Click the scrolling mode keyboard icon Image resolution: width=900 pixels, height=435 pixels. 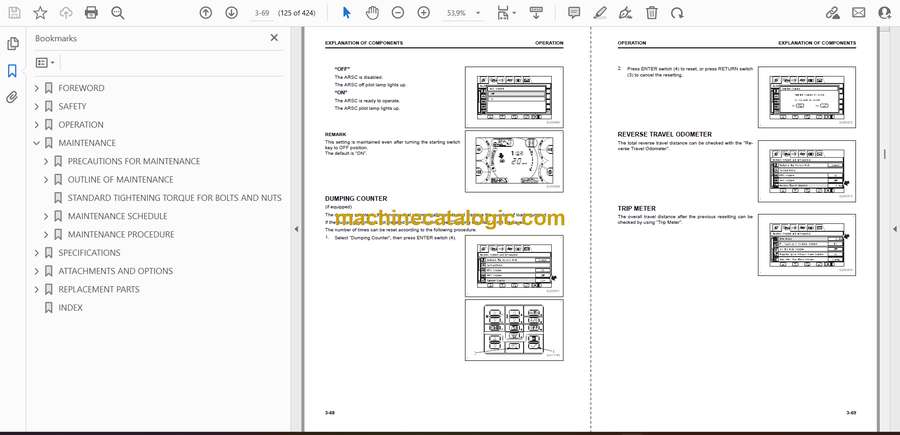click(536, 13)
